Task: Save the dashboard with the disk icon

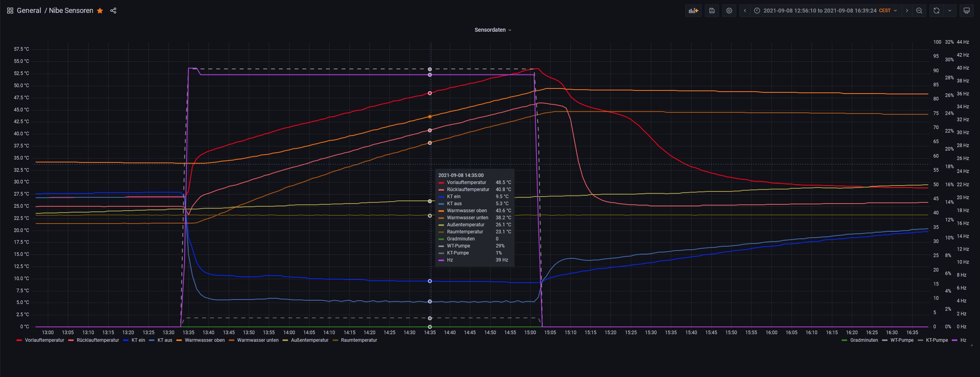Action: tap(712, 11)
